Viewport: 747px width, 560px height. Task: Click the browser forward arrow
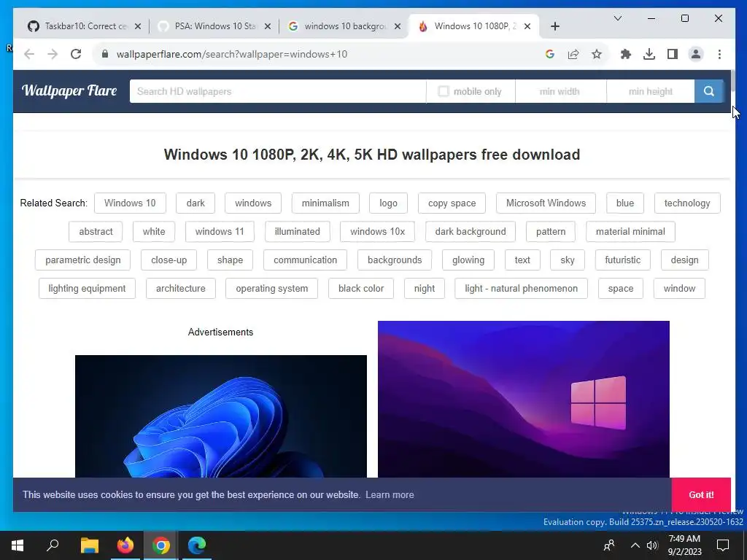[53, 54]
